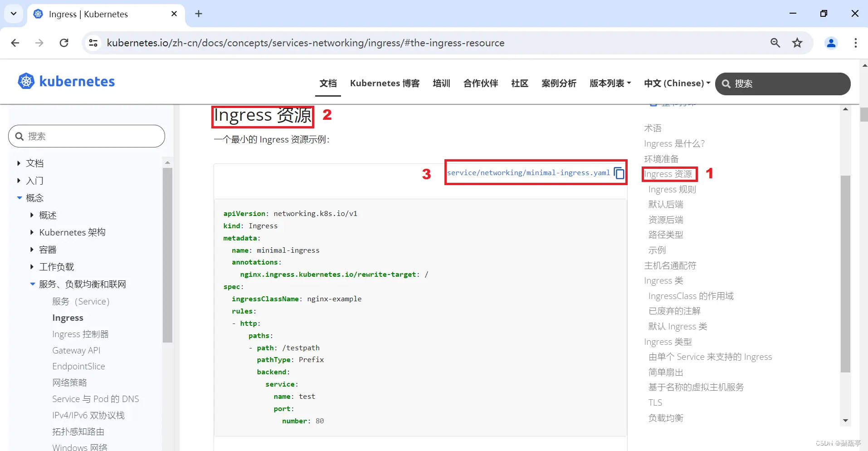This screenshot has width=868, height=451.
Task: Expand the 工作负载 subsection
Action: (32, 267)
